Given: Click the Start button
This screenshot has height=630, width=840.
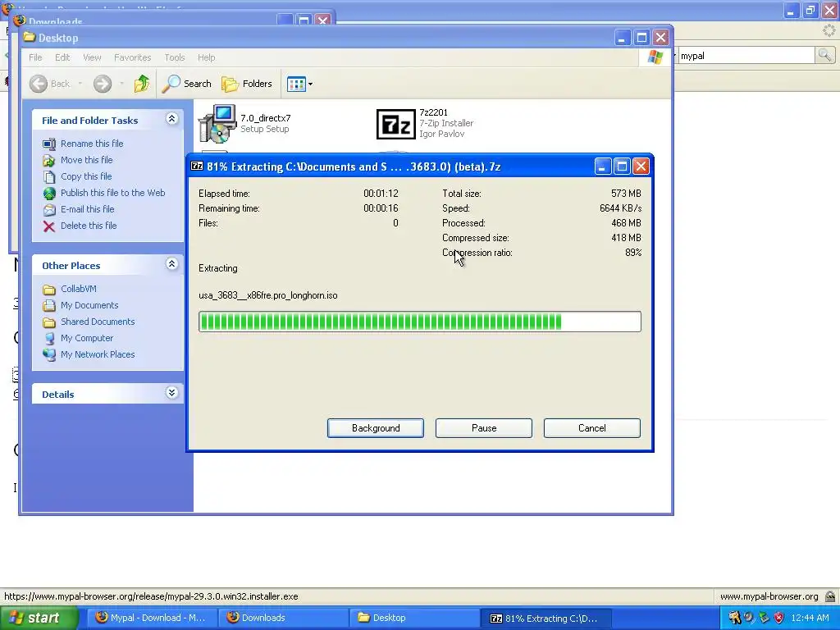Looking at the screenshot, I should 39,619.
